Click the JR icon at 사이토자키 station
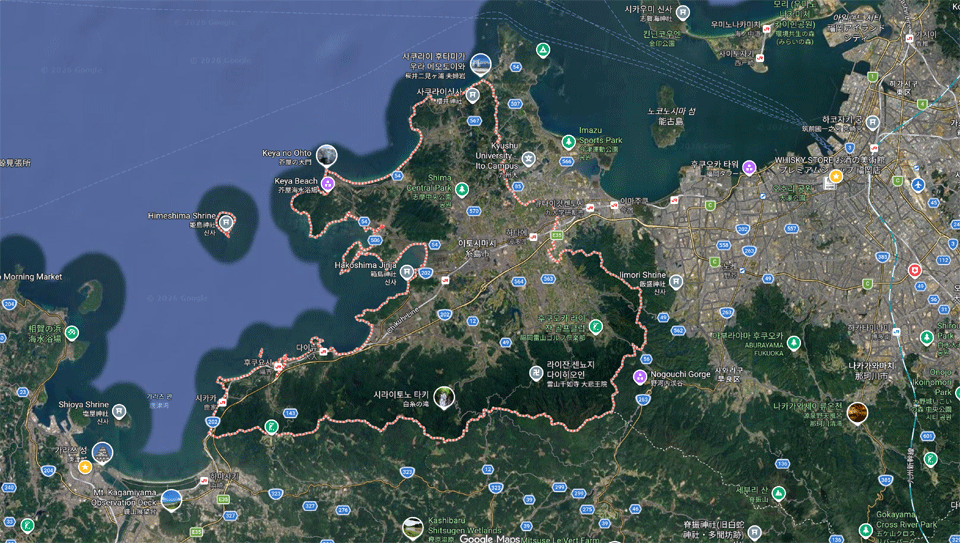960x543 pixels. pos(760,58)
